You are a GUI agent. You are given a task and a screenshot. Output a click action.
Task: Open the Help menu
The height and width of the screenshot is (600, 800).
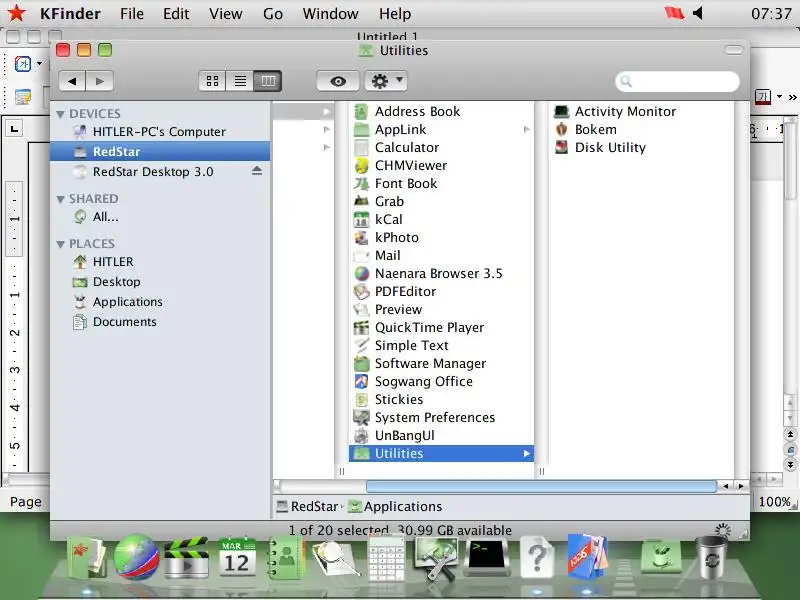395,13
